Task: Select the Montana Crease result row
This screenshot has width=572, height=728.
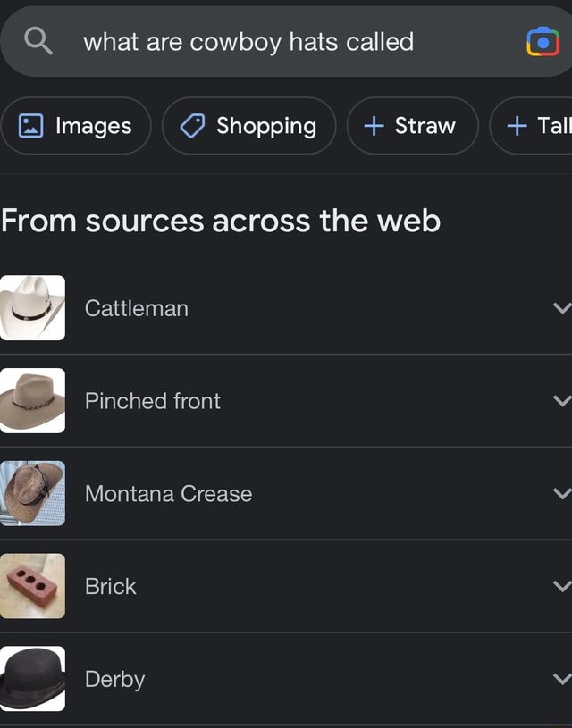Action: [168, 493]
